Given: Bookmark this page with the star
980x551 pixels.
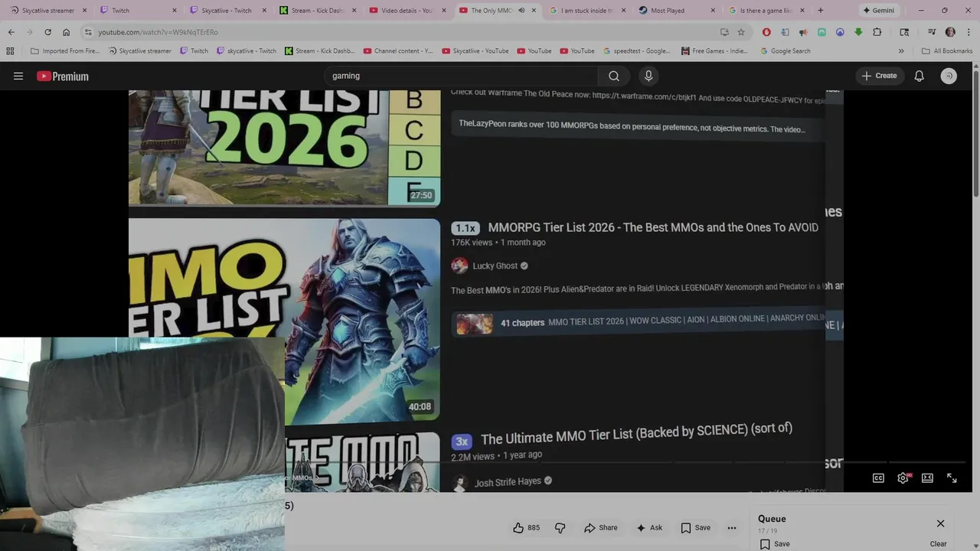Looking at the screenshot, I should pos(740,32).
